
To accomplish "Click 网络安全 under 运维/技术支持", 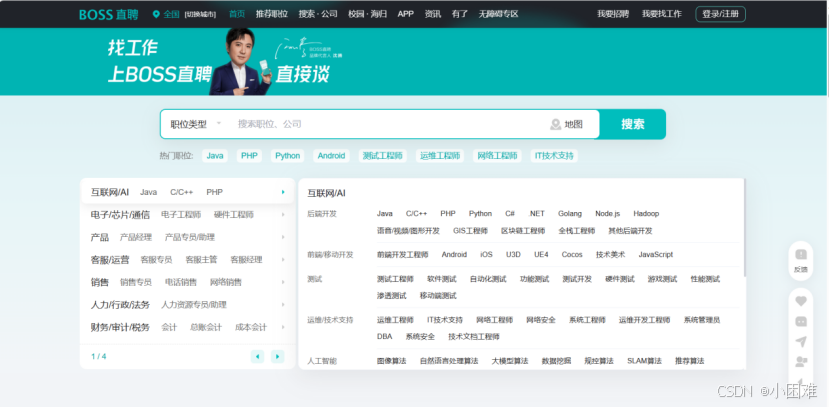I will click(541, 320).
